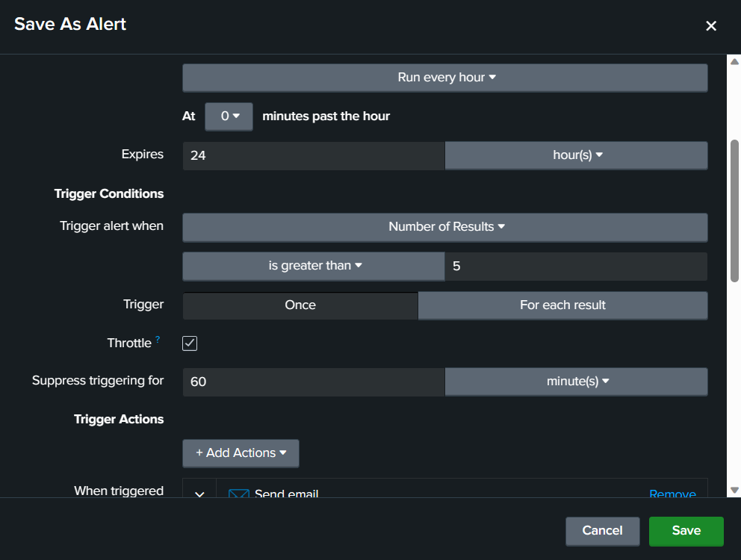Click the Suppress triggering for value field
The image size is (741, 560).
pos(314,382)
